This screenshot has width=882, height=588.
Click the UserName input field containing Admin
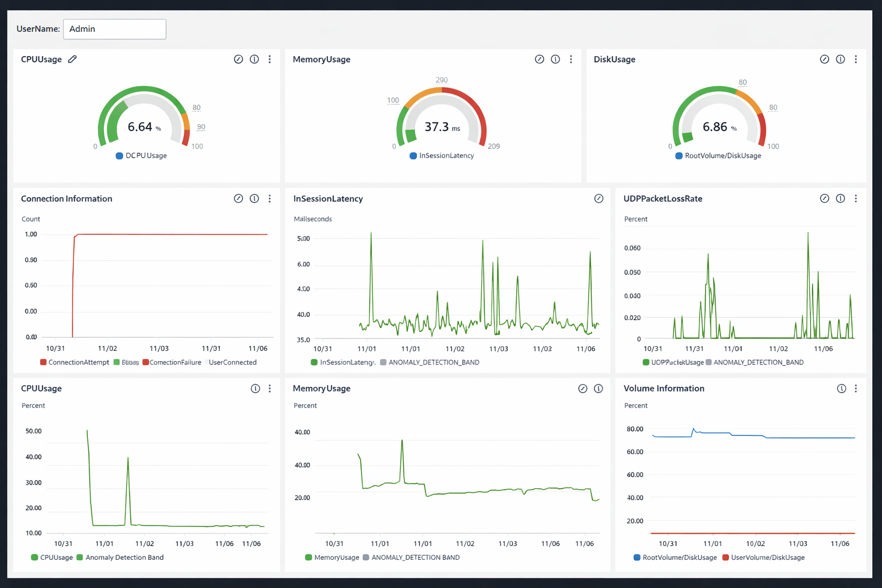click(115, 29)
